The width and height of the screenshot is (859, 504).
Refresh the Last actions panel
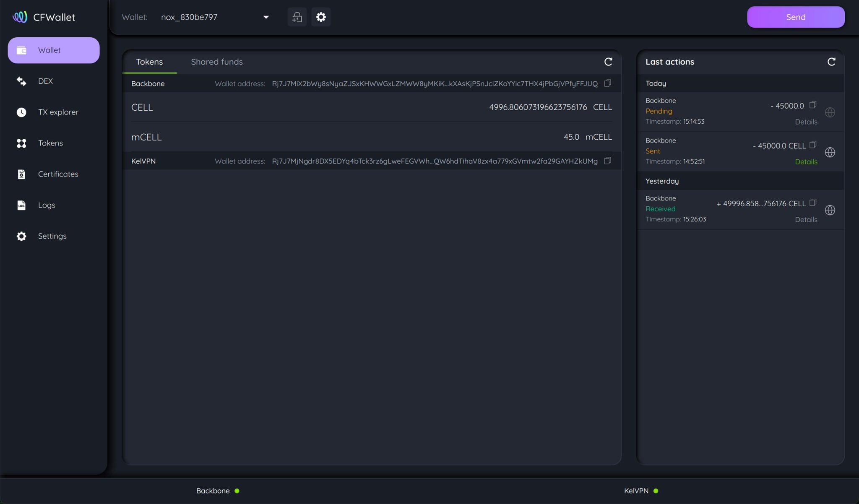[x=831, y=62]
